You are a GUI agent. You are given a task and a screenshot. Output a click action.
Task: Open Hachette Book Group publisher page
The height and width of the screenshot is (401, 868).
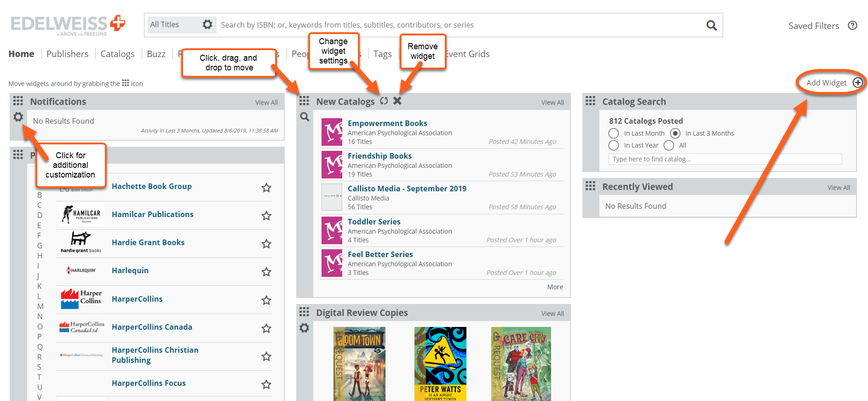point(151,186)
